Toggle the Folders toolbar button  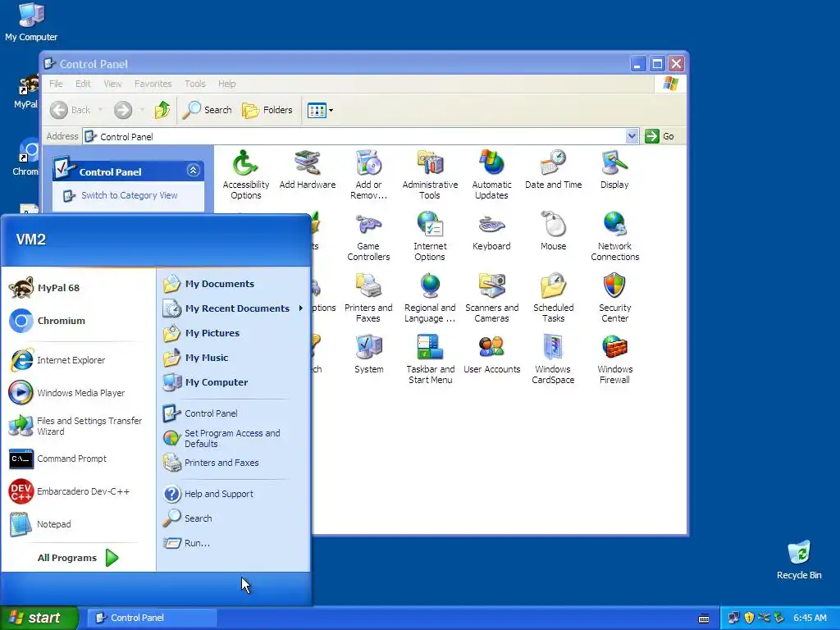coord(267,110)
